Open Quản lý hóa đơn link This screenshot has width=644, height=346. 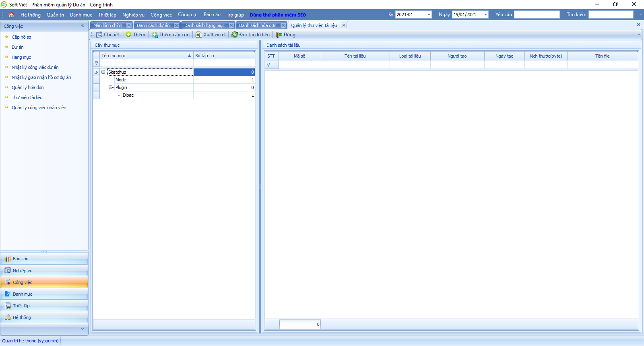click(28, 87)
